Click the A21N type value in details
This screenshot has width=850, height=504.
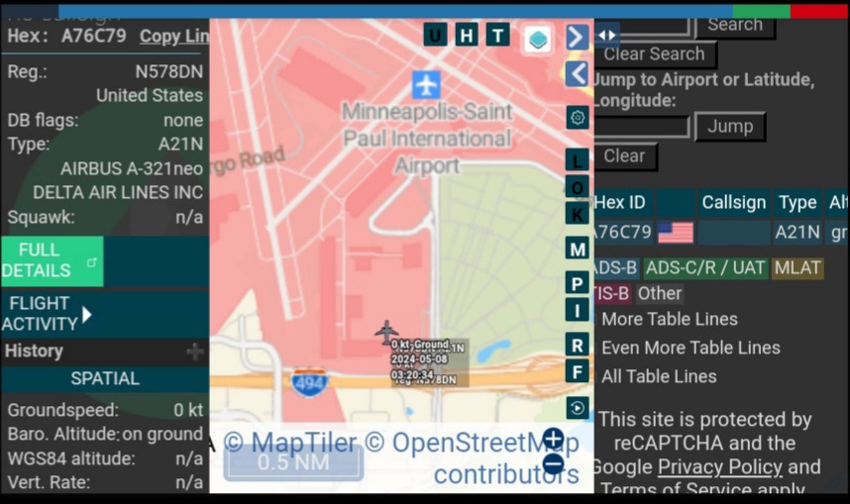[180, 145]
